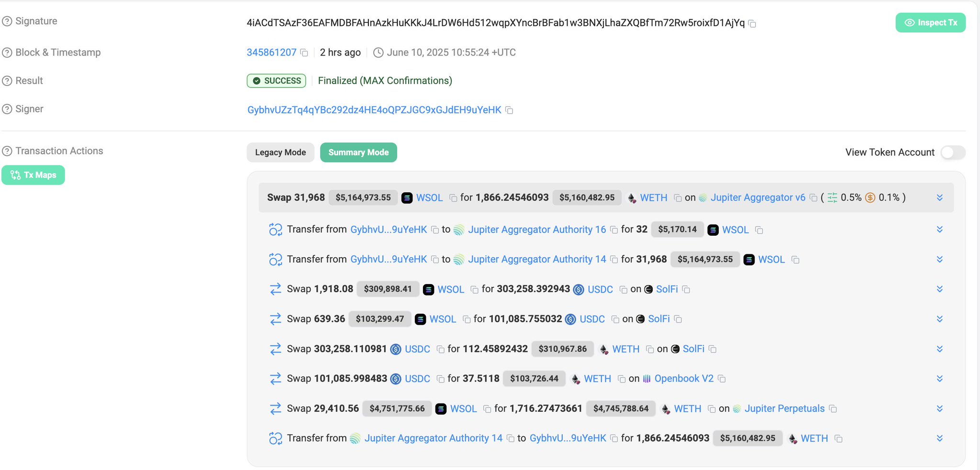The width and height of the screenshot is (980, 470).
Task: Click the Result help icon
Action: point(7,81)
